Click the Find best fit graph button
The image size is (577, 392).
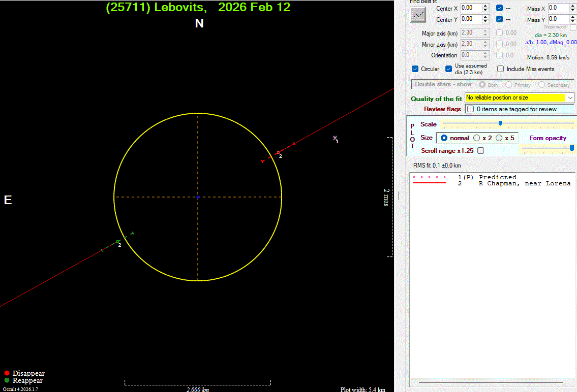pyautogui.click(x=418, y=15)
